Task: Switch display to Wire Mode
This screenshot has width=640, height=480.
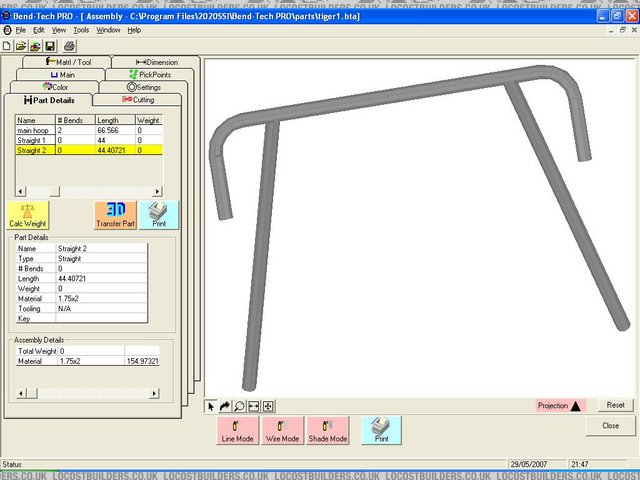Action: pos(283,430)
